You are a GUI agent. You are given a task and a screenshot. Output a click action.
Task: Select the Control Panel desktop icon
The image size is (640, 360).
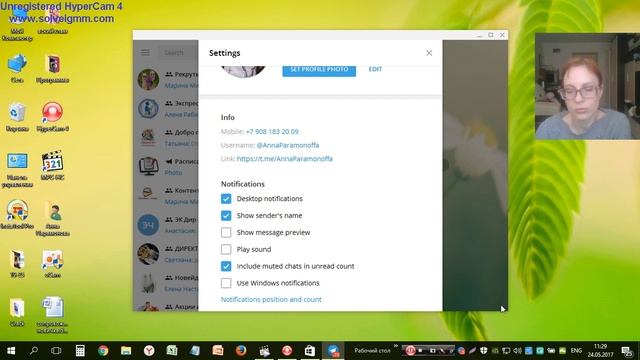click(x=17, y=169)
